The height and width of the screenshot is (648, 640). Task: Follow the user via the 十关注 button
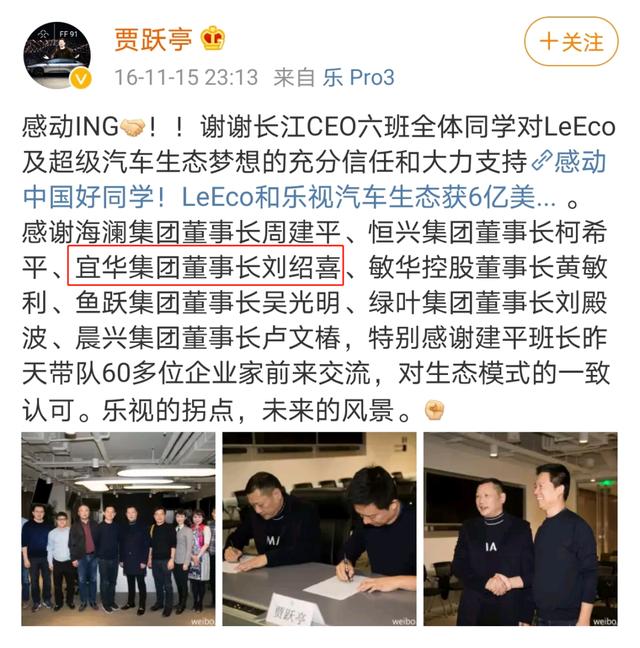[571, 42]
